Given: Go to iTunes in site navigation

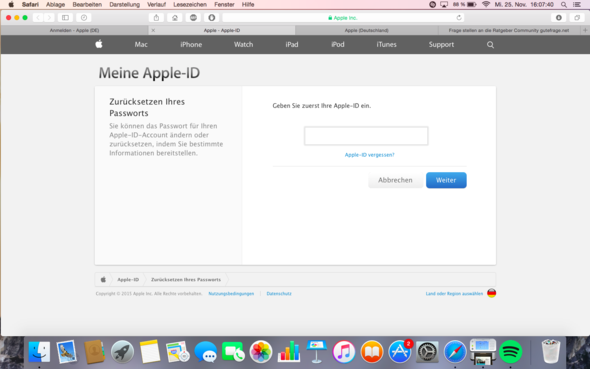Looking at the screenshot, I should tap(386, 44).
